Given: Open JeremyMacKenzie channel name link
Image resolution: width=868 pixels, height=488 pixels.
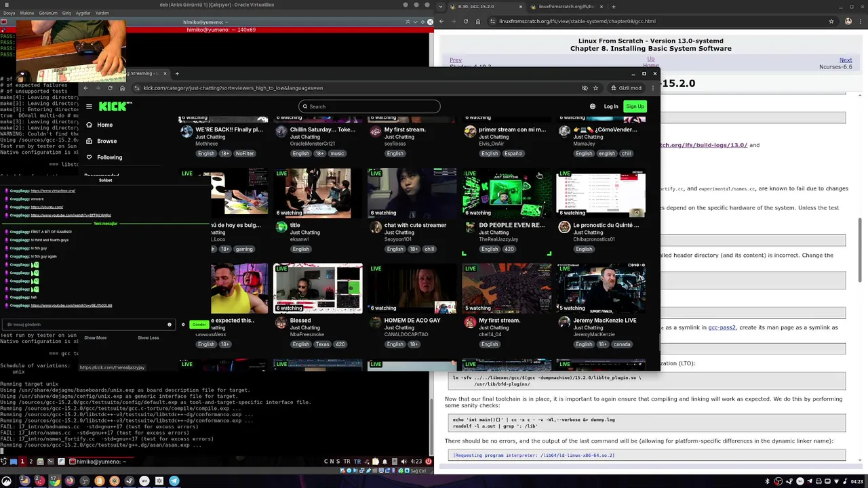Looking at the screenshot, I should click(594, 334).
